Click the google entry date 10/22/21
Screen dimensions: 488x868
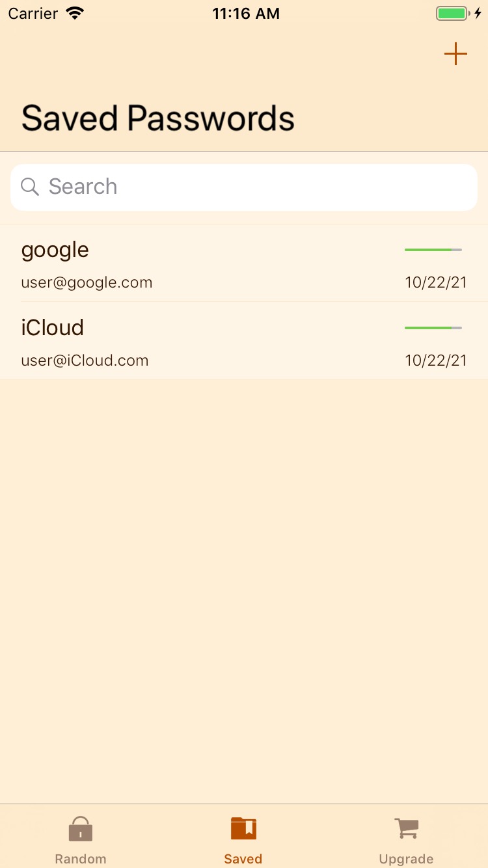pos(436,283)
